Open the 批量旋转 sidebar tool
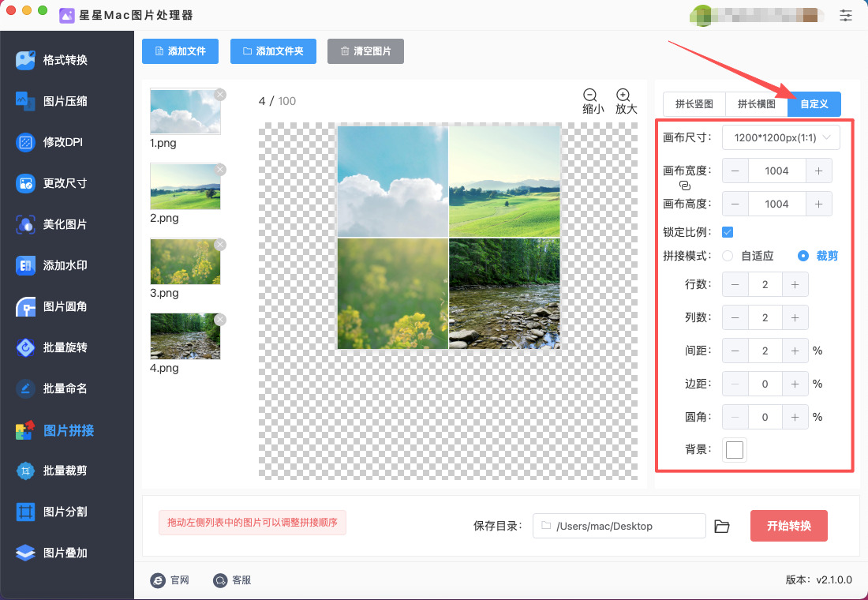The height and width of the screenshot is (600, 868). [x=51, y=347]
